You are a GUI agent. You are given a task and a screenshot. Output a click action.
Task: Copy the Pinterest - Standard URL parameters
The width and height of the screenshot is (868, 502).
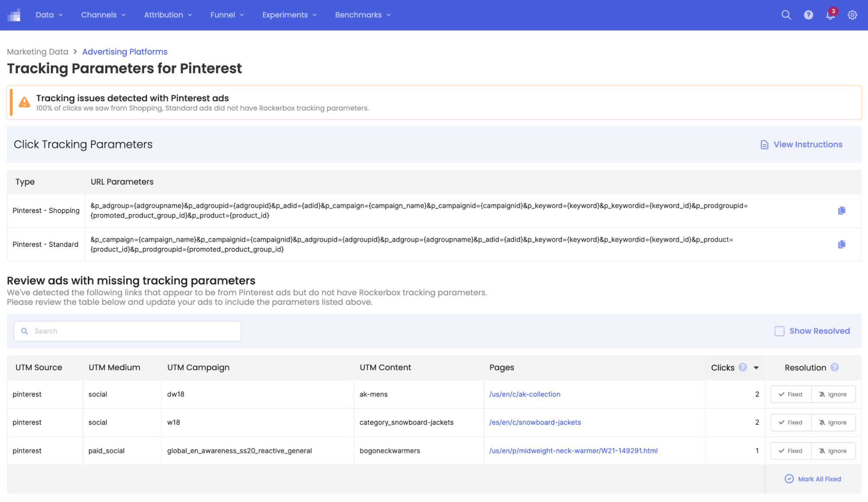coord(842,244)
